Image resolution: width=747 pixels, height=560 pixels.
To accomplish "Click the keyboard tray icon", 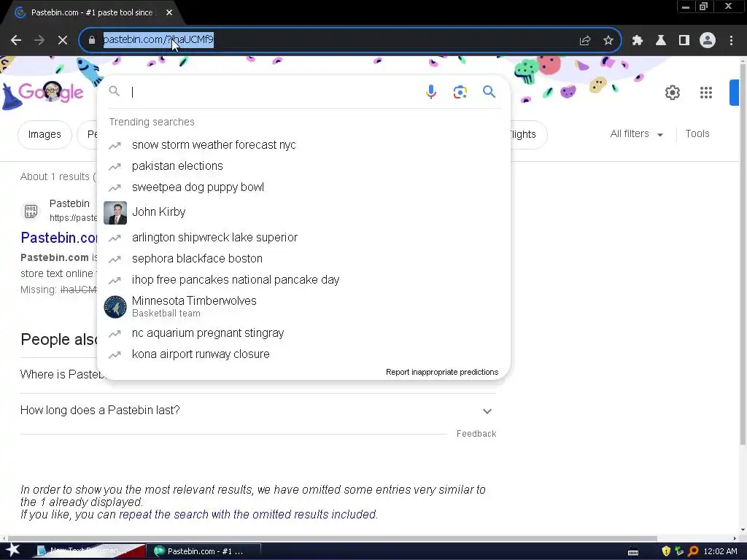I will [633, 552].
